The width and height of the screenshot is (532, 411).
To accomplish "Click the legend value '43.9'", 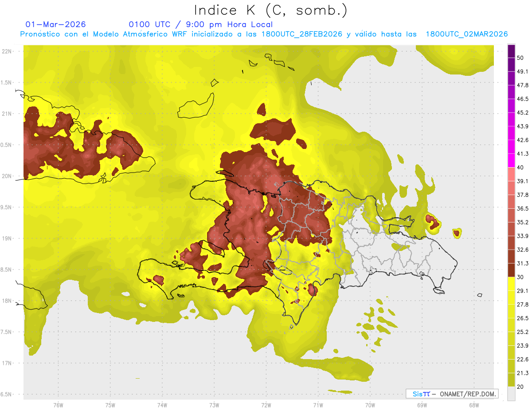I will (523, 126).
